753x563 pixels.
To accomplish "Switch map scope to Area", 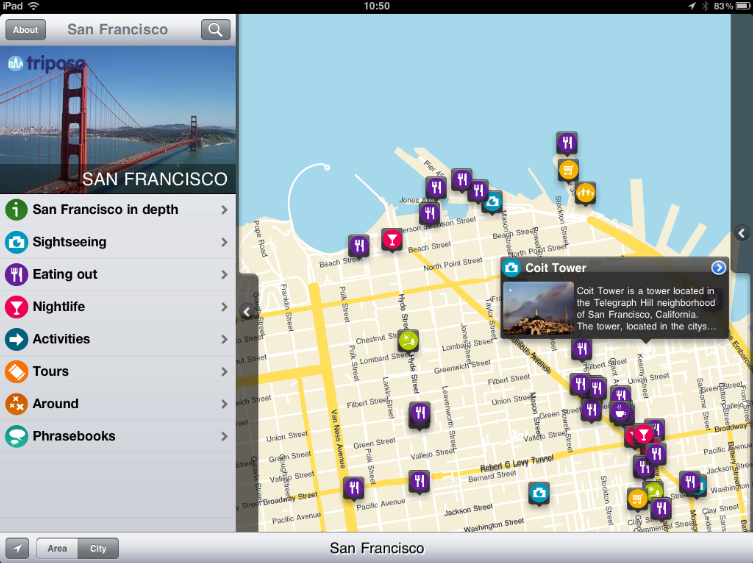I will click(57, 548).
